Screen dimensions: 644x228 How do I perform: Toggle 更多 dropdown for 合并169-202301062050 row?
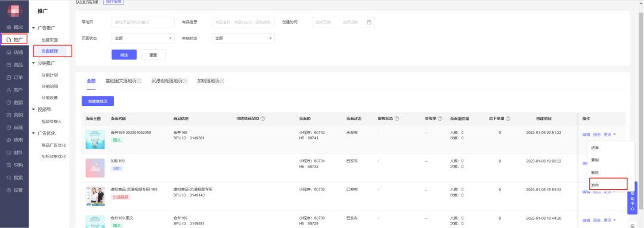tap(609, 135)
